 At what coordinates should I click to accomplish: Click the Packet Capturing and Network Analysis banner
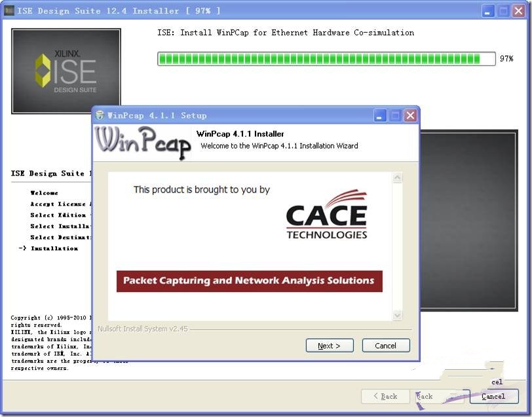tap(250, 281)
